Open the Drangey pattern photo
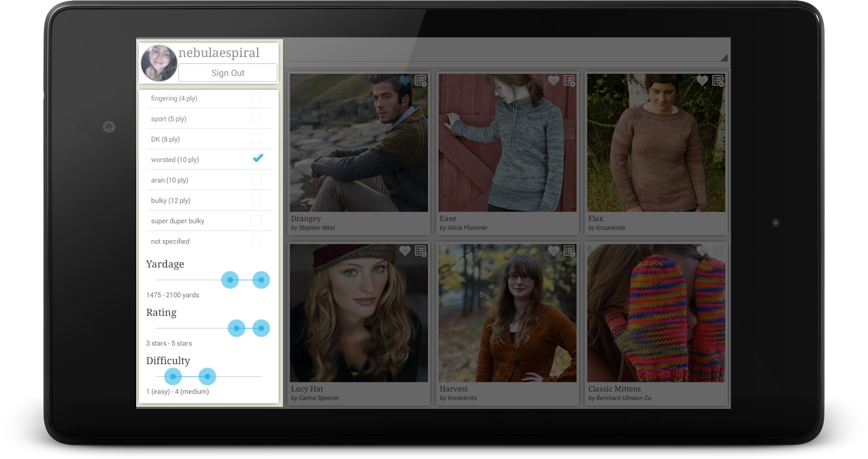The image size is (868, 459). click(x=359, y=143)
